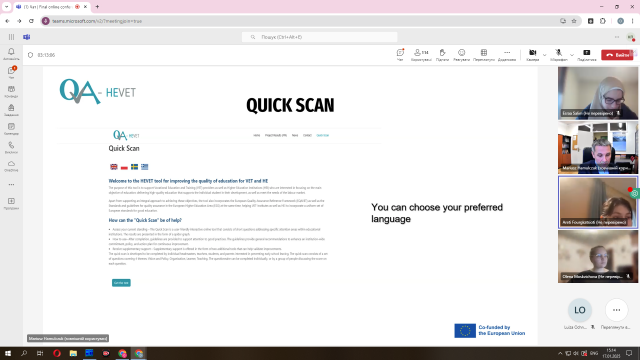Screen dimensions: 640x360
Task: Open Calendar in the Teams sidebar
Action: pos(11,129)
